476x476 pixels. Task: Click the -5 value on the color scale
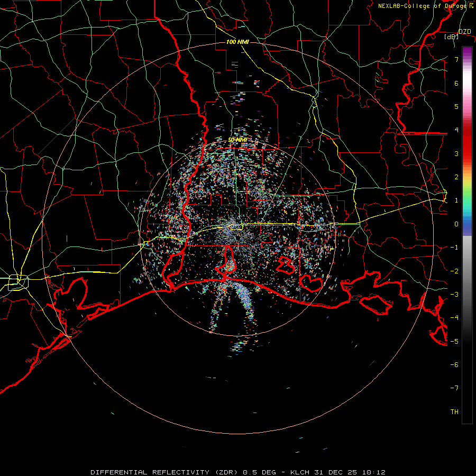coord(454,341)
